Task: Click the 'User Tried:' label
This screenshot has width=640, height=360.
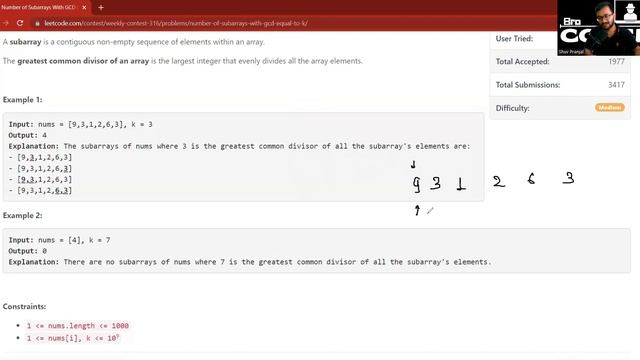Action: (514, 39)
